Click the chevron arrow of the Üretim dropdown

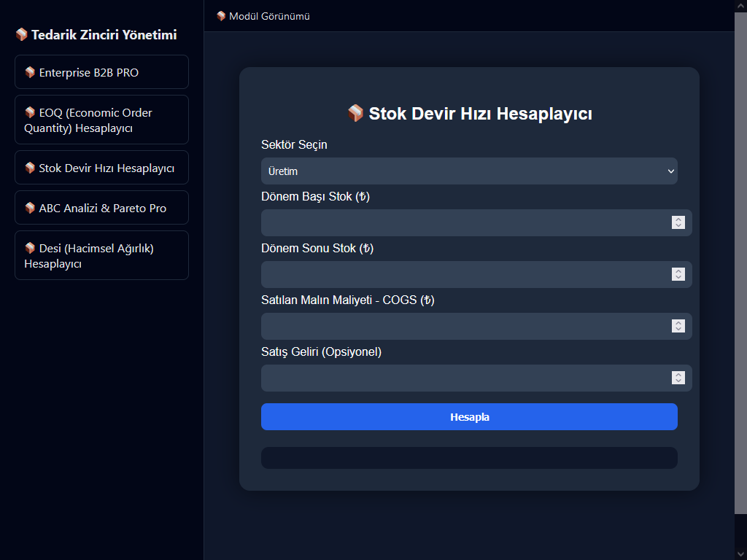point(670,171)
